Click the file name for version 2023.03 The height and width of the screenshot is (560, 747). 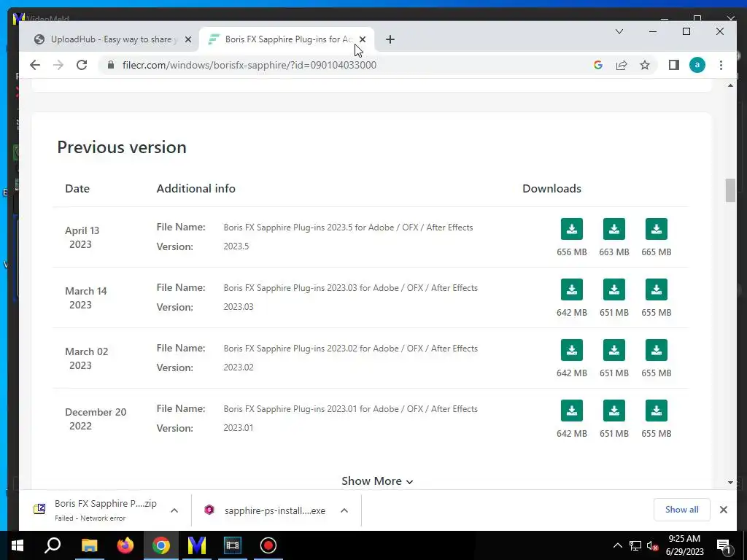(351, 287)
